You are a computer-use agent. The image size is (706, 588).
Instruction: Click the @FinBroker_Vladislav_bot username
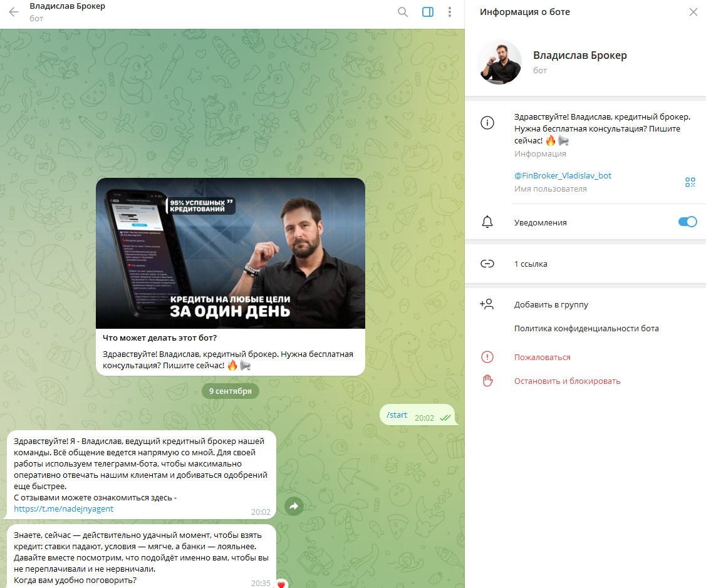click(x=563, y=176)
